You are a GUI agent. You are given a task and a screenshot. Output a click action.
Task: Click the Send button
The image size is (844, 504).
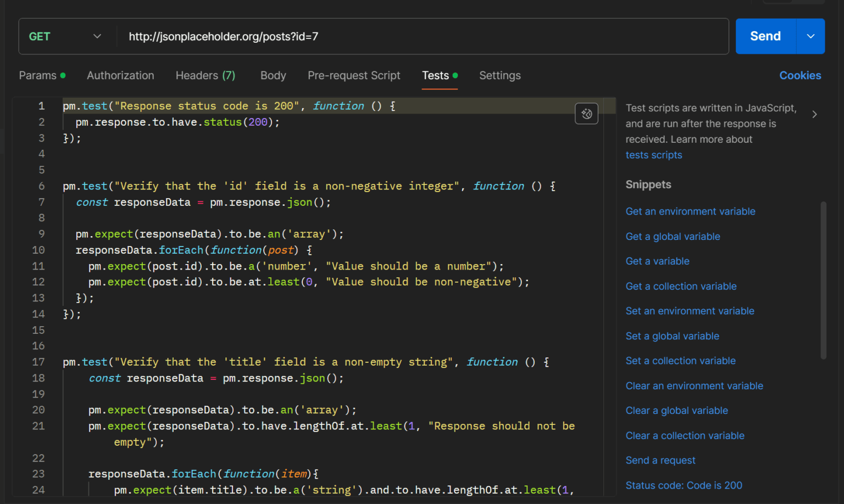(765, 36)
